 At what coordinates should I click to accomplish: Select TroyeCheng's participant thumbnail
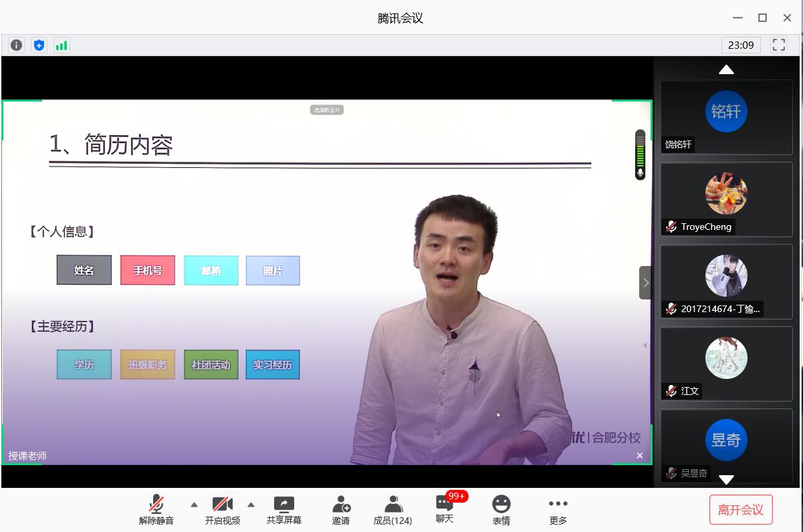pyautogui.click(x=726, y=199)
